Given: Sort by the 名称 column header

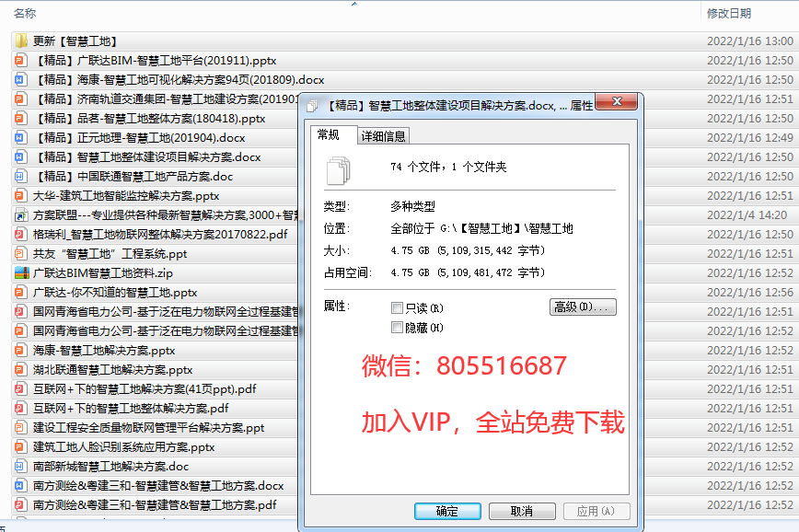Looking at the screenshot, I should point(25,13).
